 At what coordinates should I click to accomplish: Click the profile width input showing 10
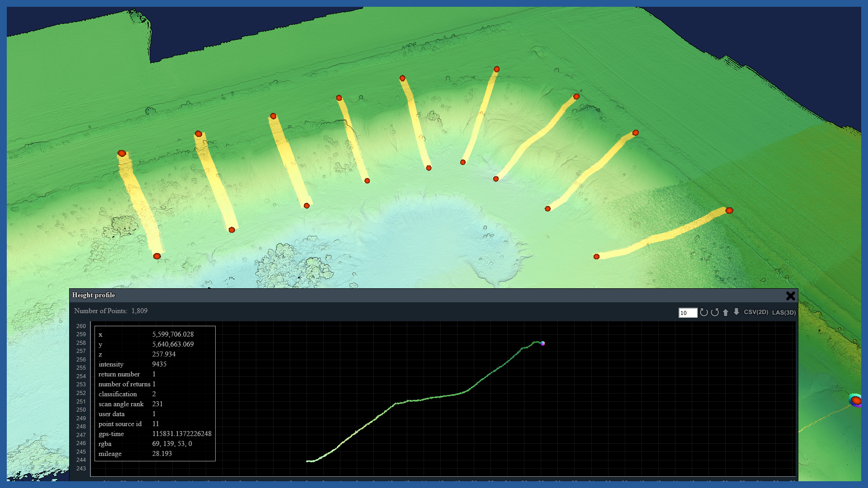tap(688, 313)
